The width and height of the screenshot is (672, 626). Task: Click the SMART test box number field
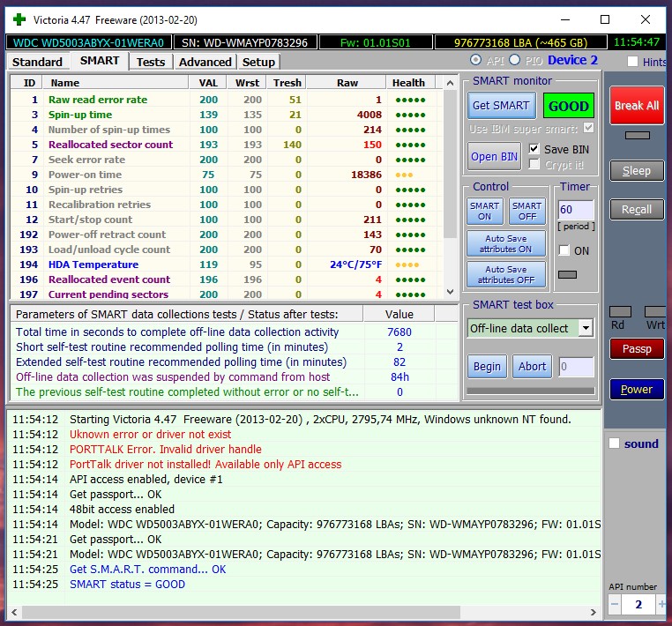(x=577, y=367)
